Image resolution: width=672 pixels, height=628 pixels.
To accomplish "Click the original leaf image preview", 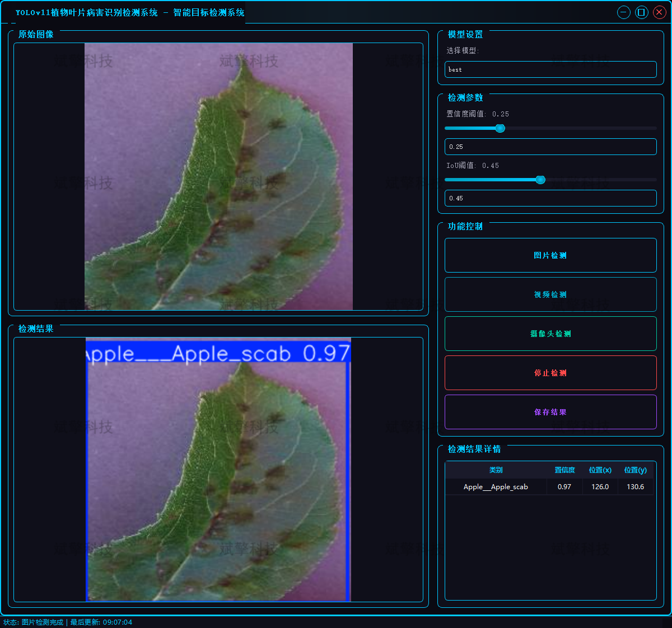I will coord(218,176).
